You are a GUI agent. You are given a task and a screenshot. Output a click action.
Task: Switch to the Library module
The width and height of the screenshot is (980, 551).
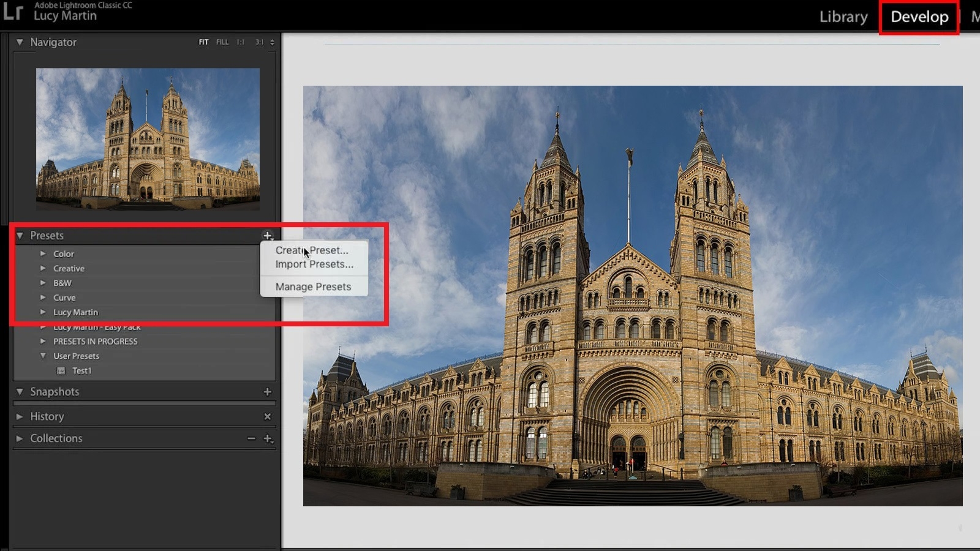[x=843, y=17]
